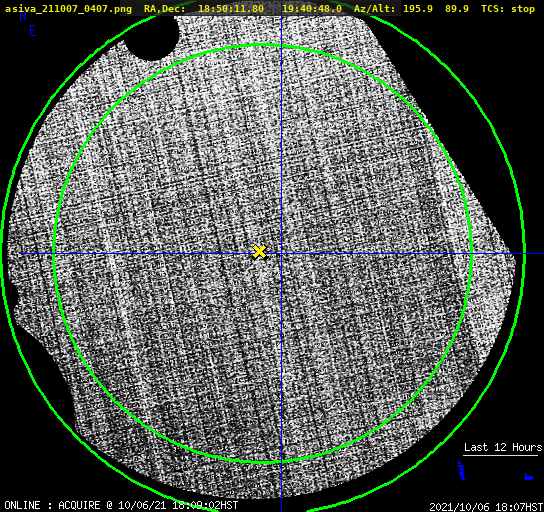Click the blue E east indicator
544x512 pixels.
33,31
